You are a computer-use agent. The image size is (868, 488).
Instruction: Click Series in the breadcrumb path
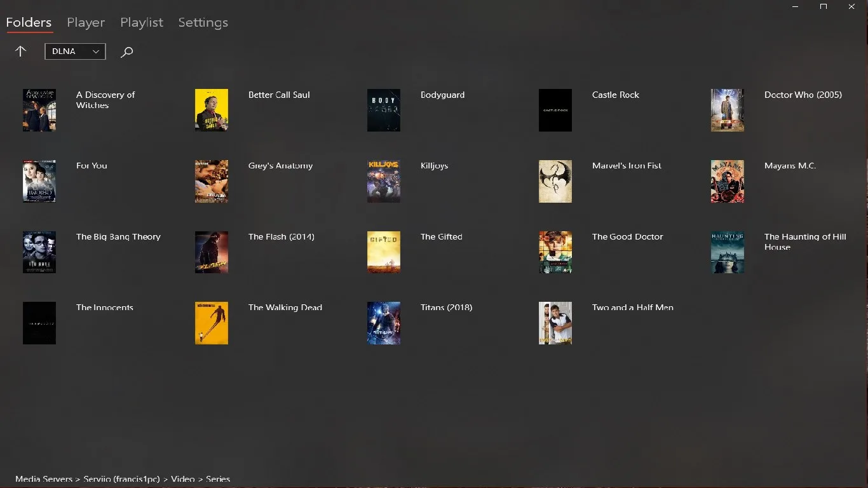pyautogui.click(x=217, y=479)
